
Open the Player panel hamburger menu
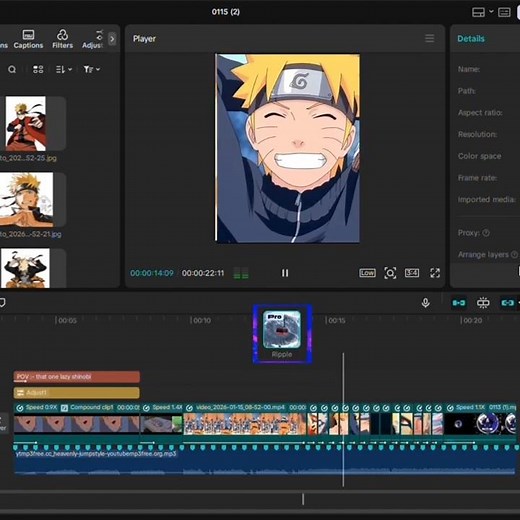coord(430,38)
